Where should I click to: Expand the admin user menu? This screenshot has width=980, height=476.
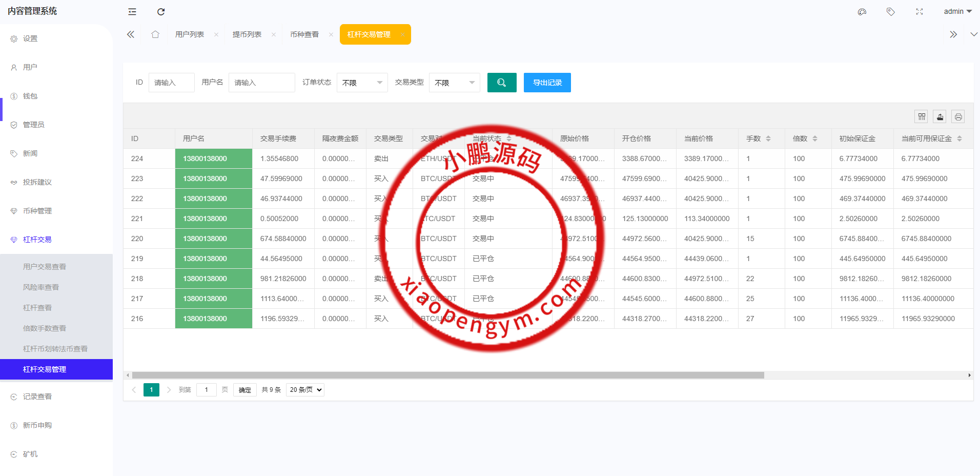(x=957, y=11)
